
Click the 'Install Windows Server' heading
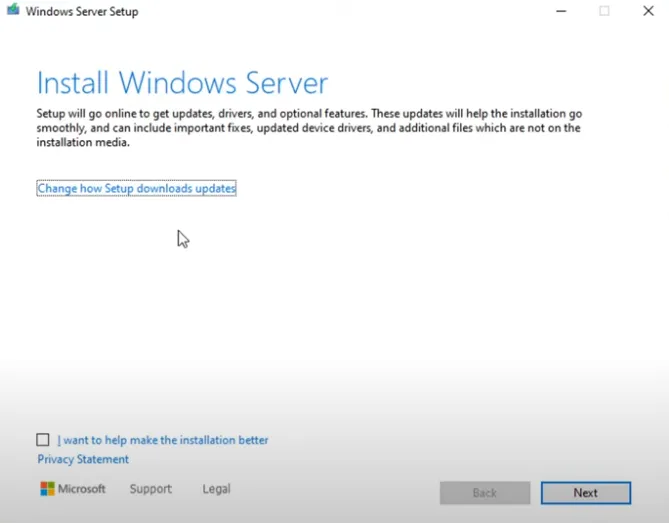click(182, 83)
